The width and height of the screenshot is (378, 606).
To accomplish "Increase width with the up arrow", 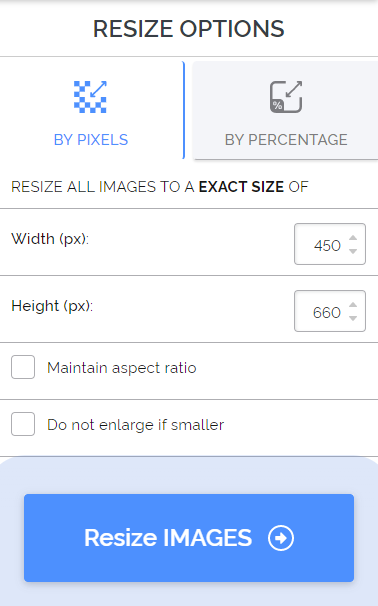I will click(352, 238).
